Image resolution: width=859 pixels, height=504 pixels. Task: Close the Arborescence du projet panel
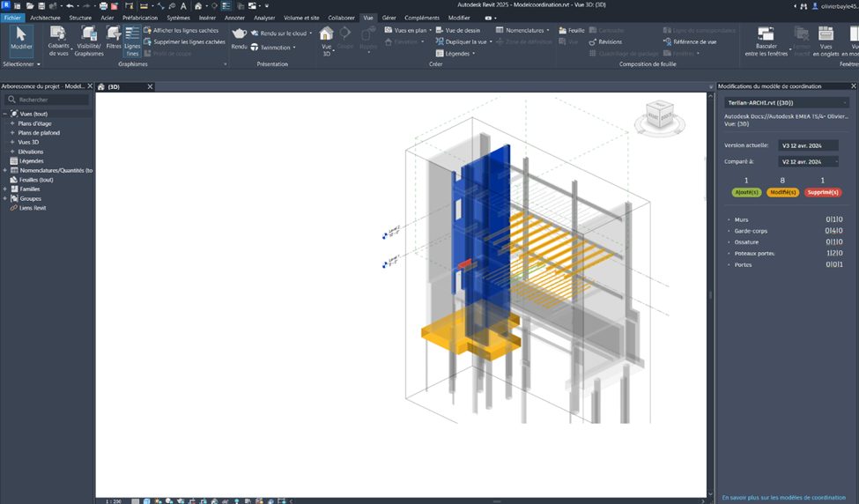coord(91,86)
